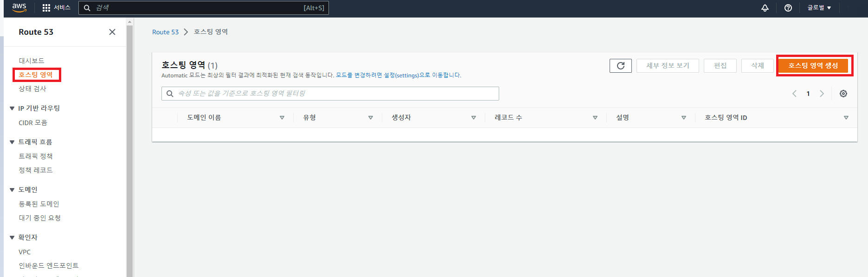868x277 pixels.
Task: Open 인바운드 엔드포인트 in the sidebar
Action: (x=49, y=265)
